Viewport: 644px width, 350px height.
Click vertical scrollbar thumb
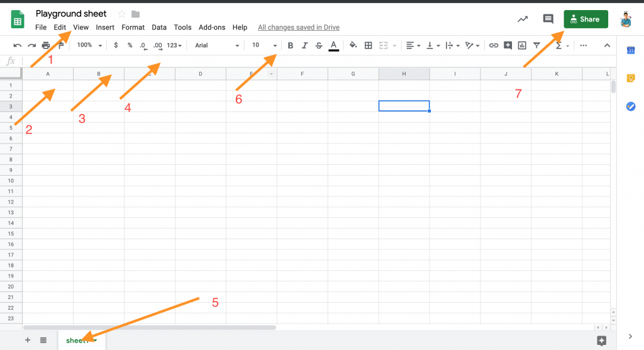click(x=613, y=87)
